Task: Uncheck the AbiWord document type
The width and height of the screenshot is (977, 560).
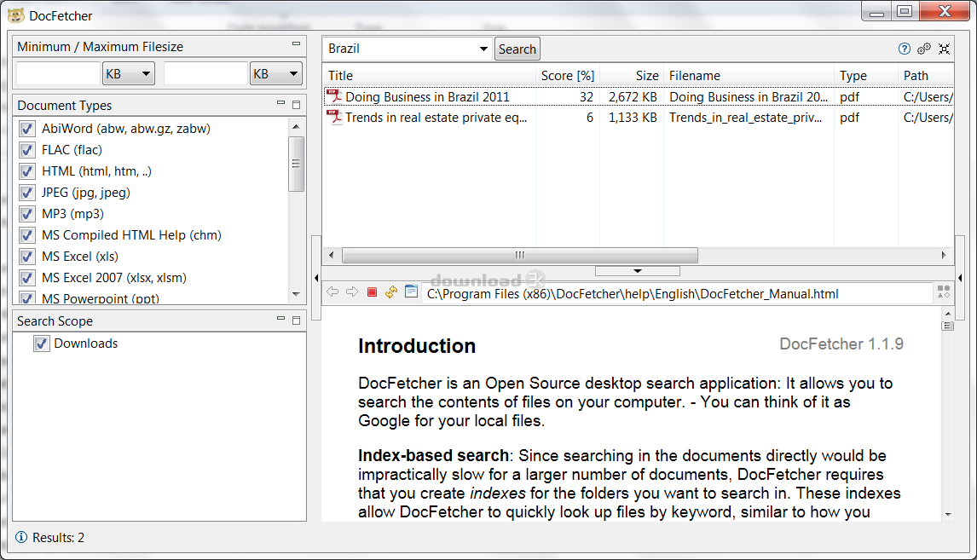Action: pos(26,129)
